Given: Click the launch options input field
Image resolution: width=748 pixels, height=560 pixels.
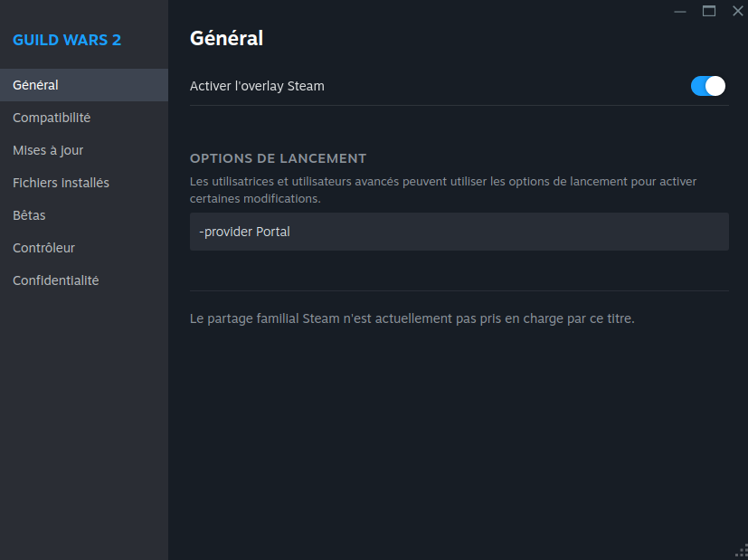Looking at the screenshot, I should [459, 232].
